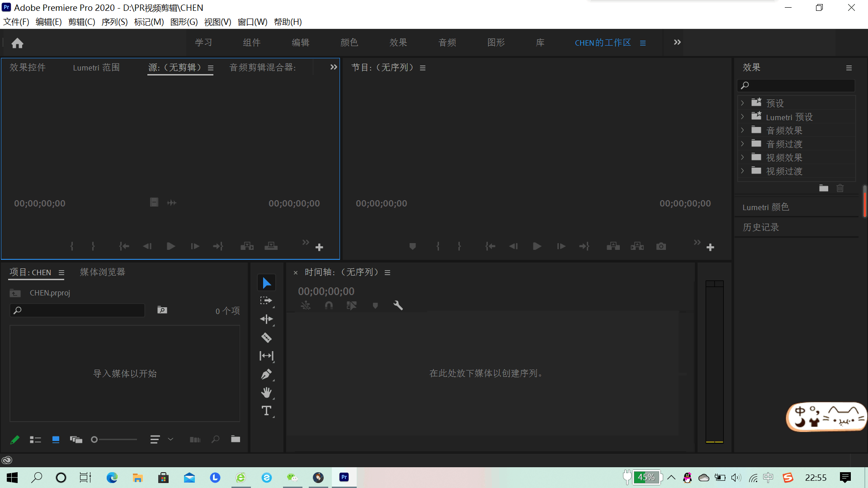Click Project panel search field
This screenshot has width=868, height=488.
tap(77, 310)
